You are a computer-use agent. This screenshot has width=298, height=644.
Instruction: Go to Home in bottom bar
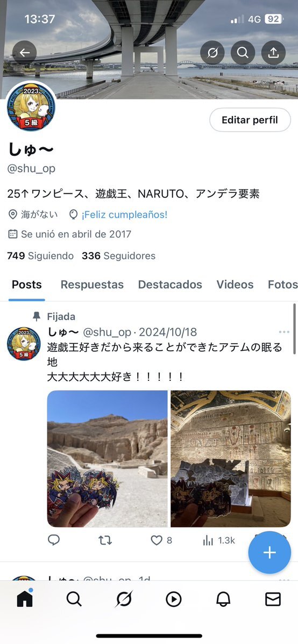coord(25,599)
